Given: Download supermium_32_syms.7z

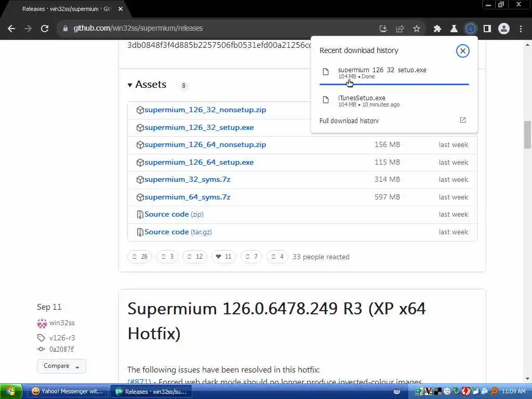Looking at the screenshot, I should point(187,179).
